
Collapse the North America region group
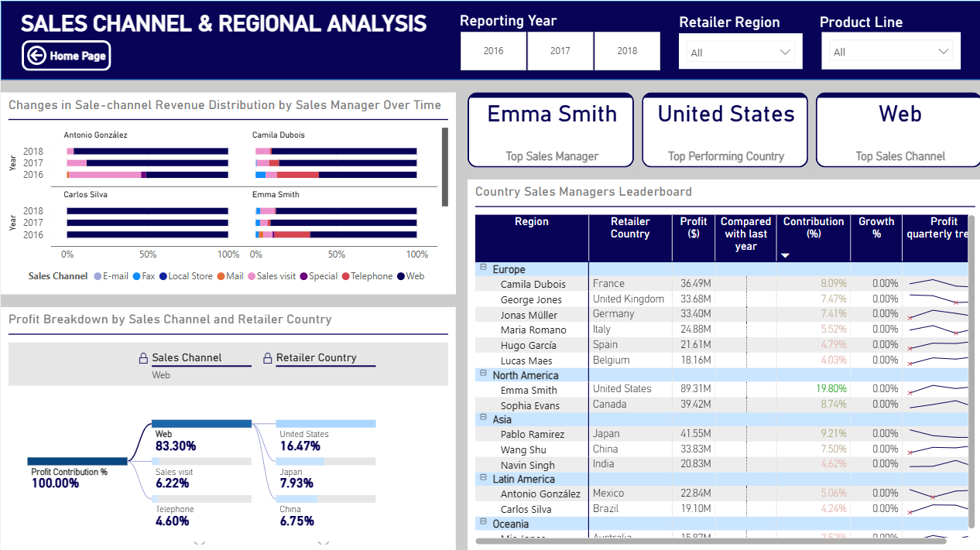pyautogui.click(x=483, y=374)
